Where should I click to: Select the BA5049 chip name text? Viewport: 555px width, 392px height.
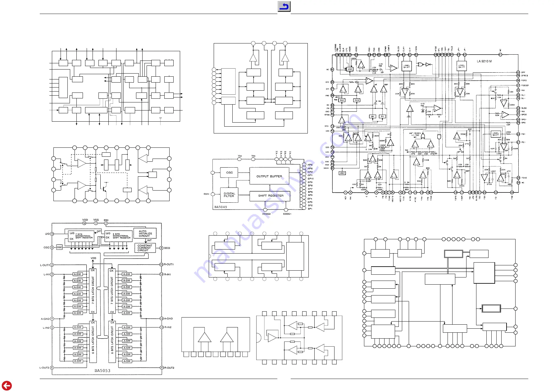(x=221, y=207)
